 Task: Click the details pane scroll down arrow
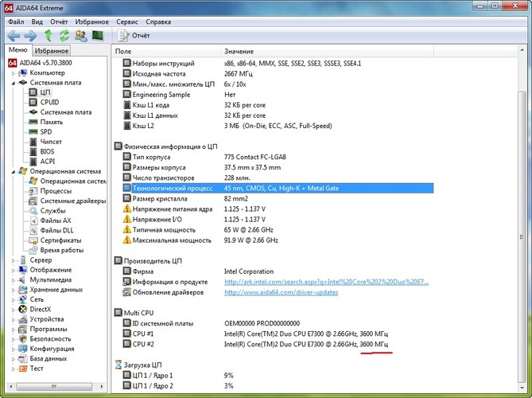tap(522, 388)
